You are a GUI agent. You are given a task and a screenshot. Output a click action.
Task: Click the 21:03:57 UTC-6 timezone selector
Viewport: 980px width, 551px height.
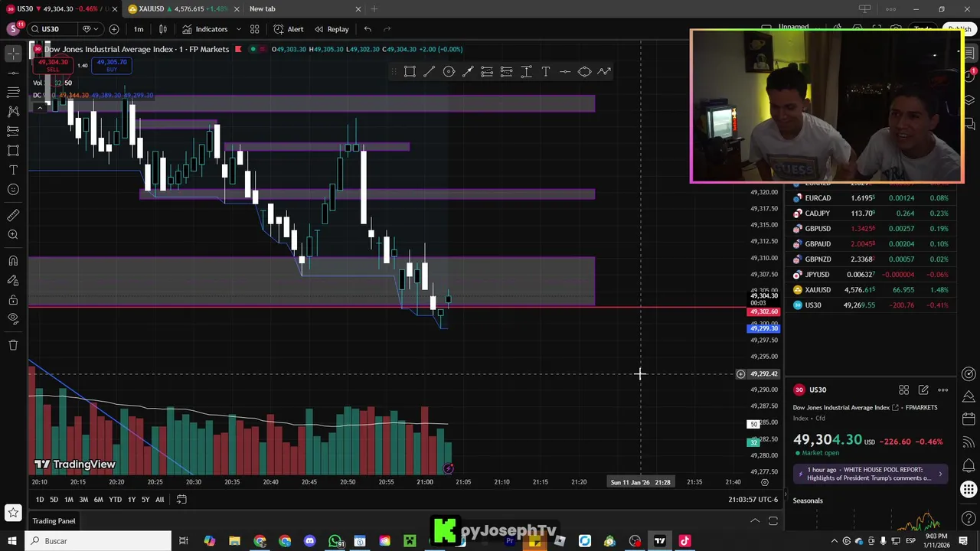(x=753, y=500)
